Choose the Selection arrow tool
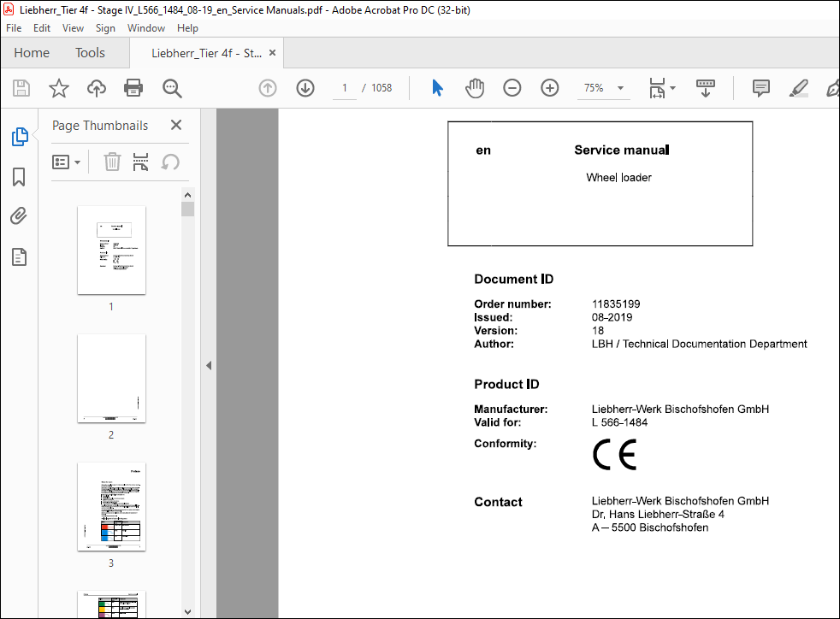 [438, 88]
